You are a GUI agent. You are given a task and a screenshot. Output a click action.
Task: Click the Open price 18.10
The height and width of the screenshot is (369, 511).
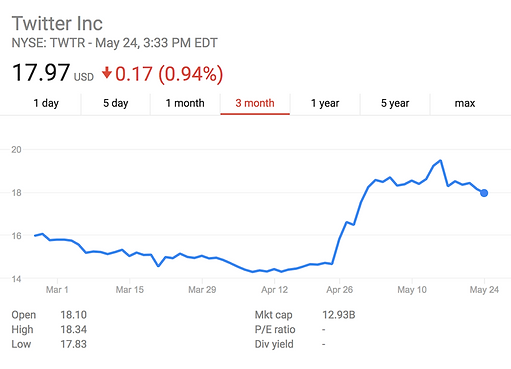pyautogui.click(x=73, y=315)
